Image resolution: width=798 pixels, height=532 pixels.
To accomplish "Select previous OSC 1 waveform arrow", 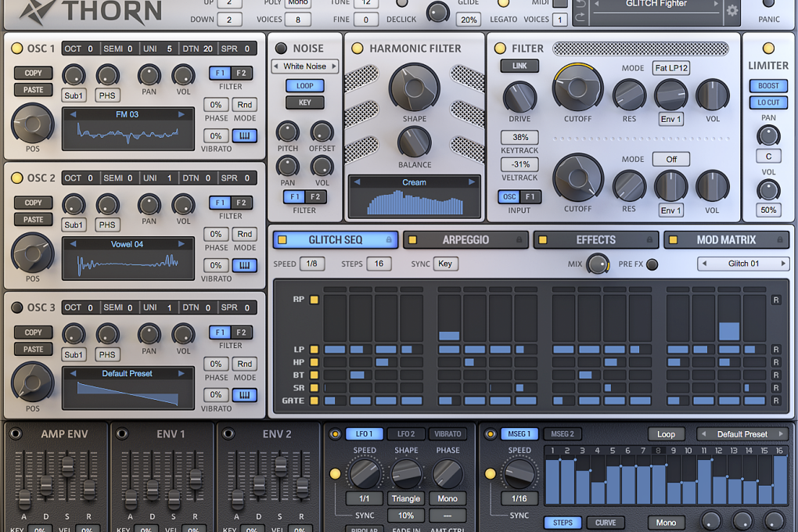I will coord(74,114).
